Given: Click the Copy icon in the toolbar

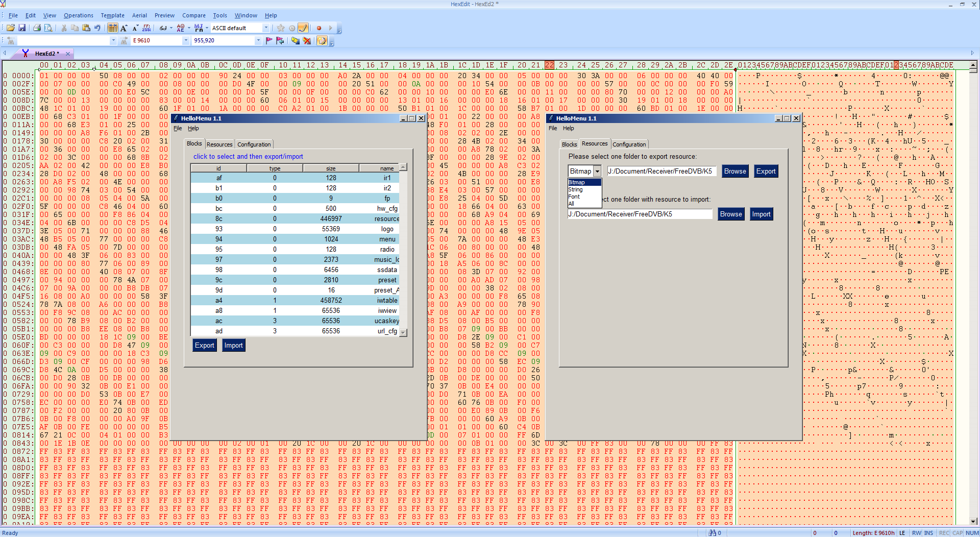Looking at the screenshot, I should (x=75, y=28).
